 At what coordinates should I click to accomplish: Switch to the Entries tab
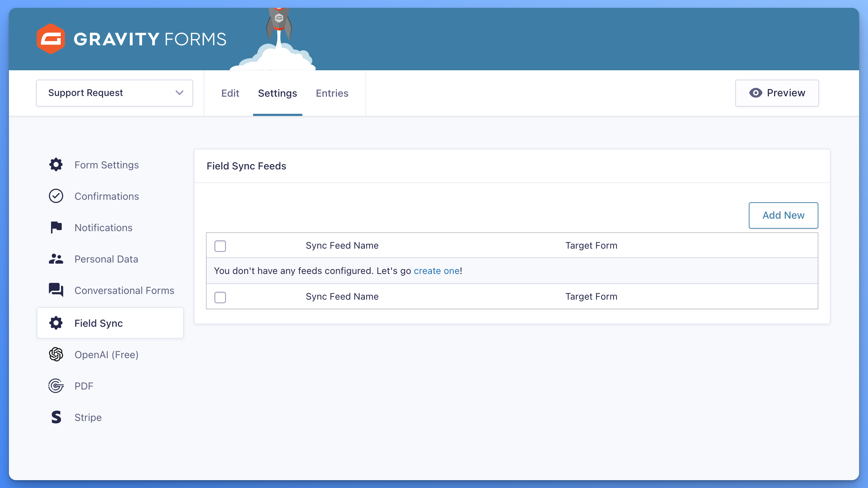(332, 93)
